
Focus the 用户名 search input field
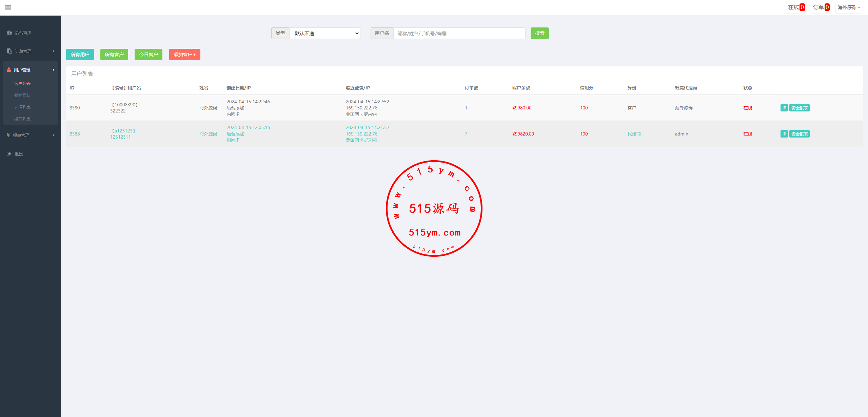(x=459, y=33)
